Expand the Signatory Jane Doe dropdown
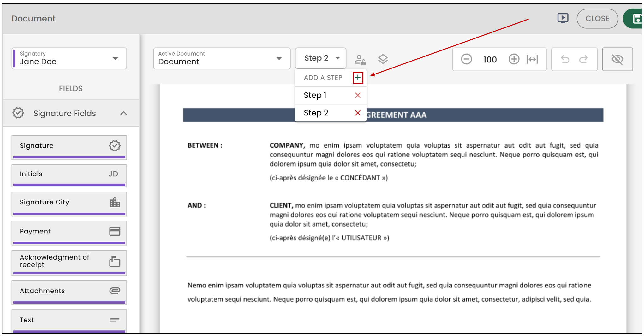 [x=69, y=58]
